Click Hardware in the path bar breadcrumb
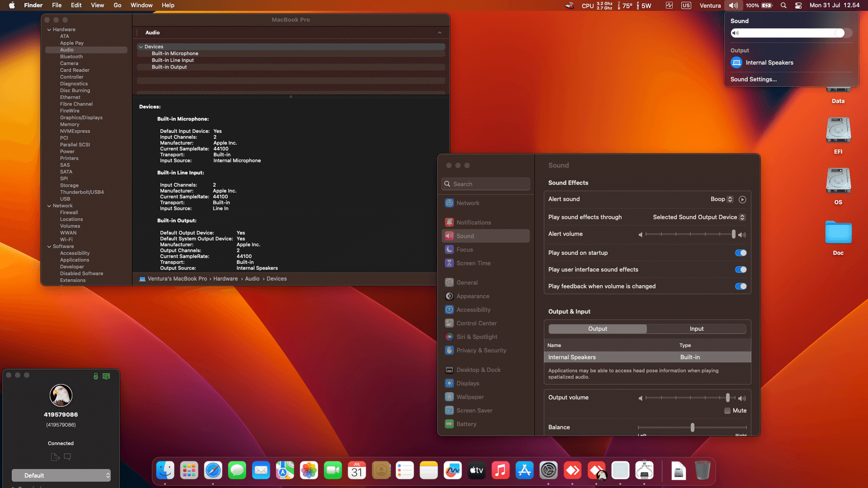This screenshot has width=868, height=488. coord(226,279)
